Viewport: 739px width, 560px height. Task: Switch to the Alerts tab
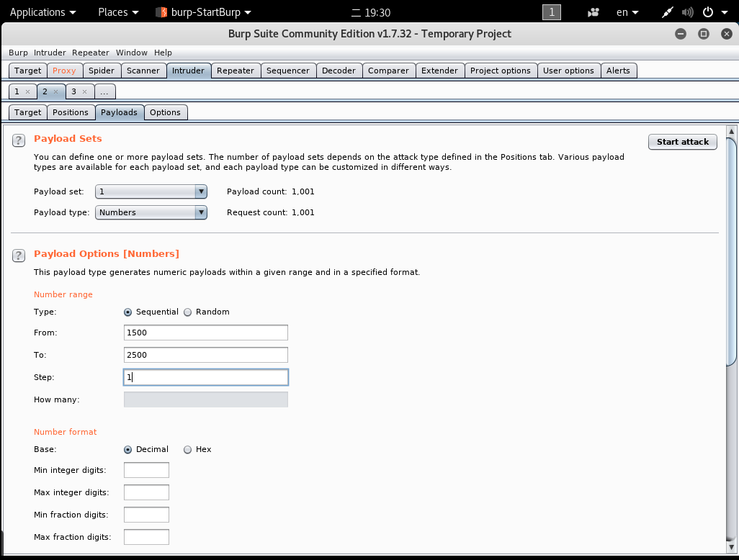point(618,71)
